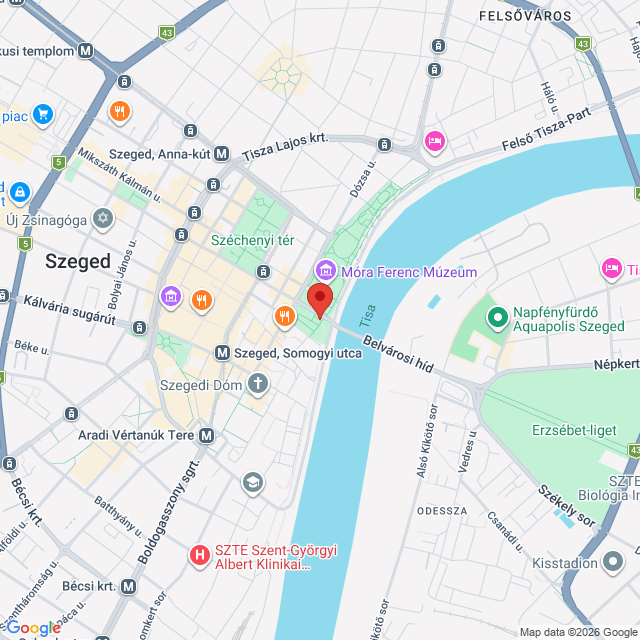Open the Bécsi krt. metro stop icon
The image size is (640, 640).
tap(129, 587)
